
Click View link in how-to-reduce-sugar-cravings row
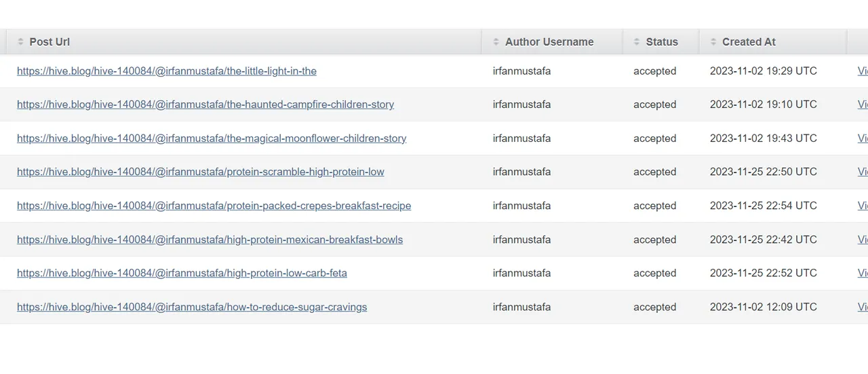pyautogui.click(x=863, y=307)
